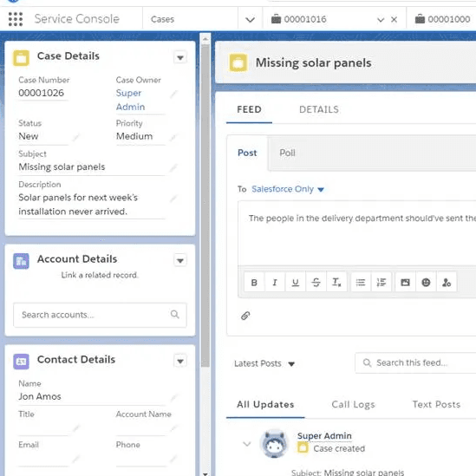Open the Salesforce Only audience dropdown
This screenshot has width=476, height=476.
pyautogui.click(x=288, y=189)
